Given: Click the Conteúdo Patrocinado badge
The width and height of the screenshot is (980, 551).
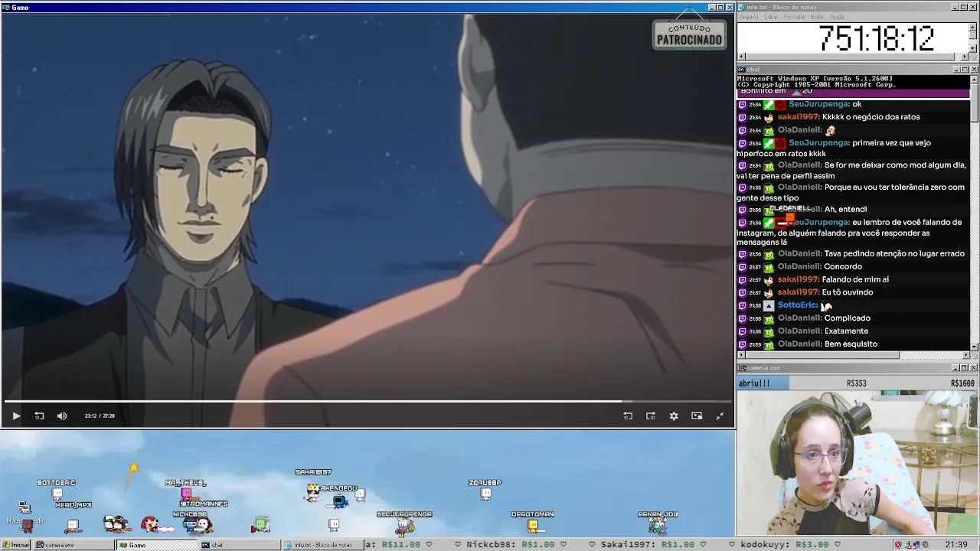Looking at the screenshot, I should pyautogui.click(x=689, y=34).
